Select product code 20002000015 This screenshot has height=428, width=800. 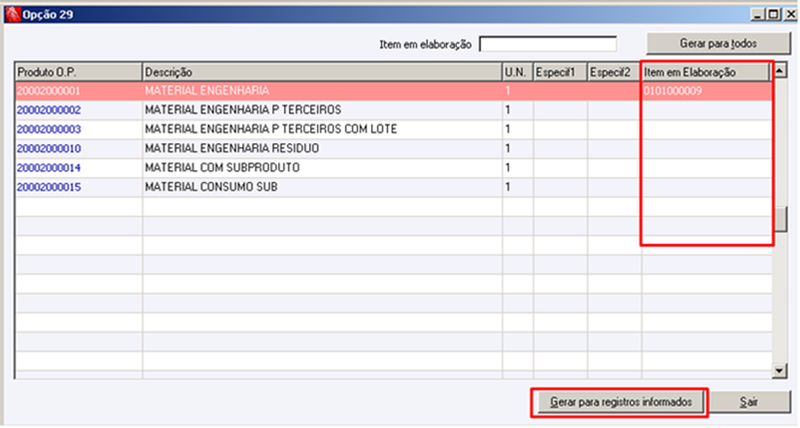pyautogui.click(x=48, y=187)
